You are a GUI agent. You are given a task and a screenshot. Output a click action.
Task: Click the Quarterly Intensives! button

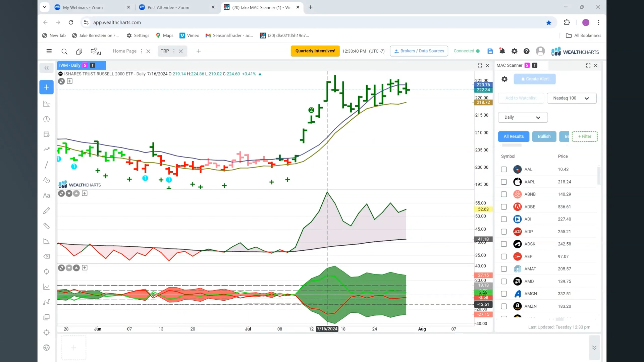315,51
